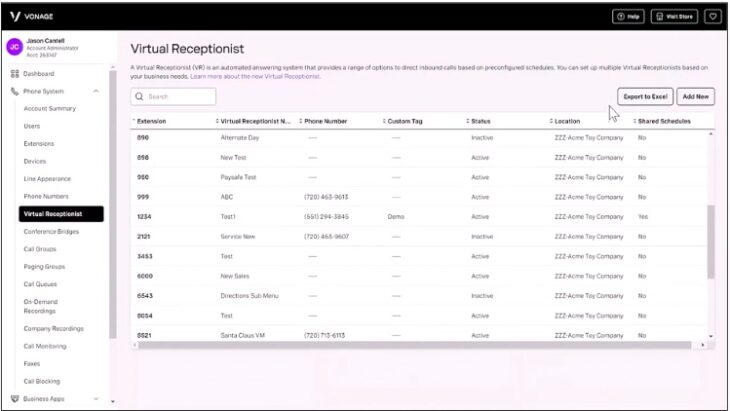Screen dimensions: 730x411
Task: Open Help from the top bar
Action: point(627,16)
